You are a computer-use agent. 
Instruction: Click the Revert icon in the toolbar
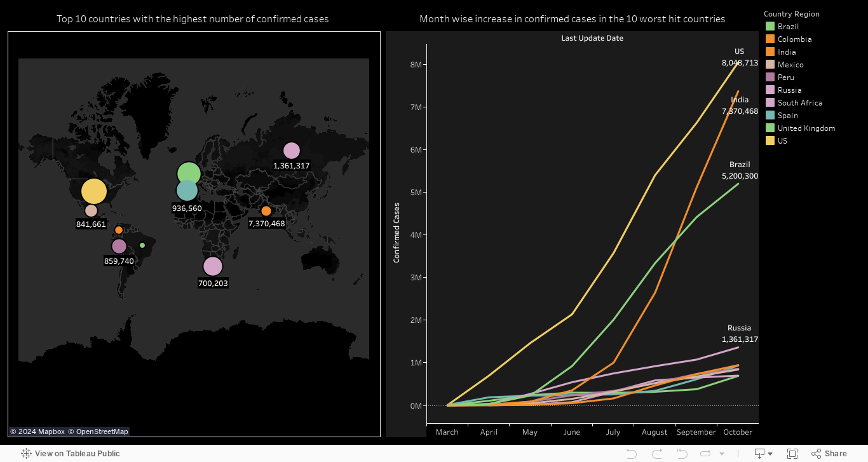click(682, 454)
